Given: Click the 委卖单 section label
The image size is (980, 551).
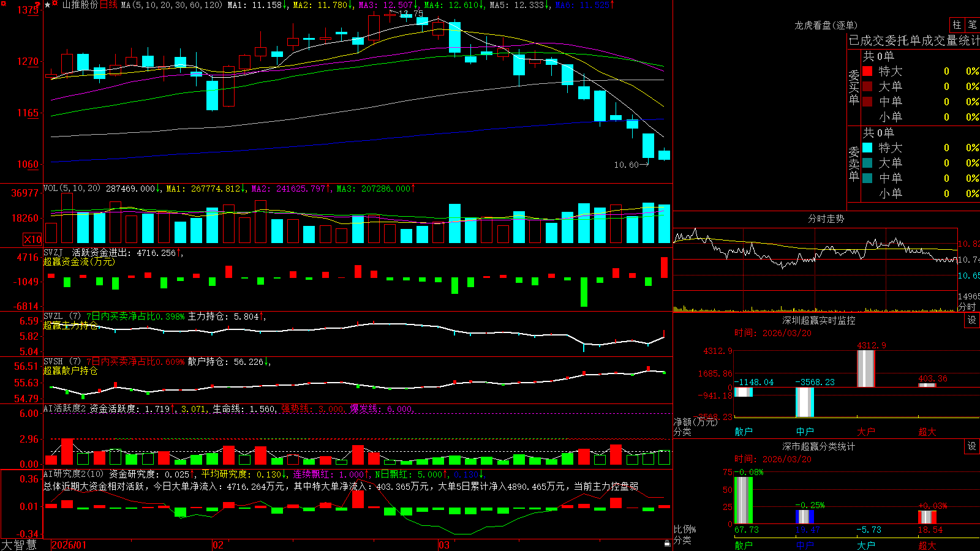Looking at the screenshot, I should click(x=854, y=163).
